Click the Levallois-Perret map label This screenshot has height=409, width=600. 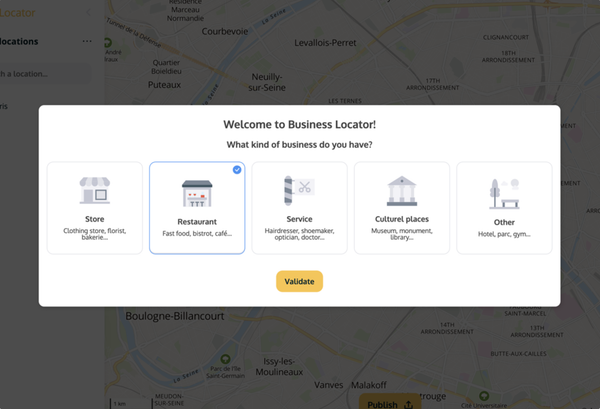(325, 43)
